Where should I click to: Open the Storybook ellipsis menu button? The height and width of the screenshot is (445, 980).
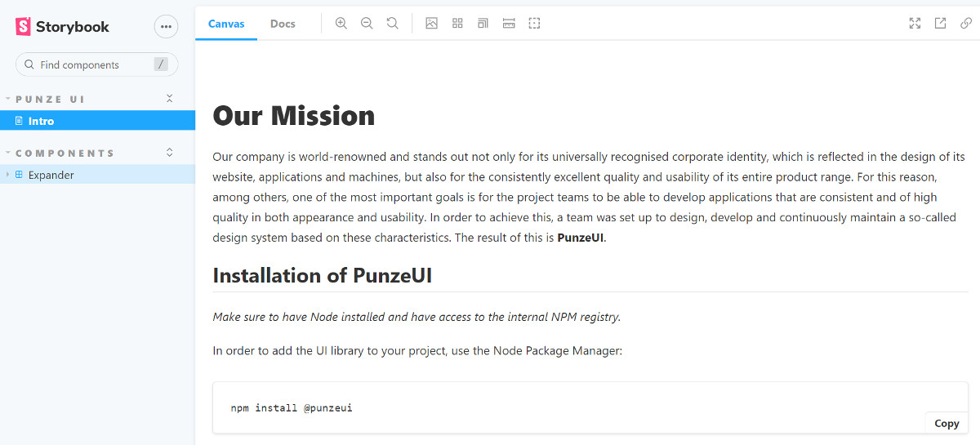click(x=167, y=27)
